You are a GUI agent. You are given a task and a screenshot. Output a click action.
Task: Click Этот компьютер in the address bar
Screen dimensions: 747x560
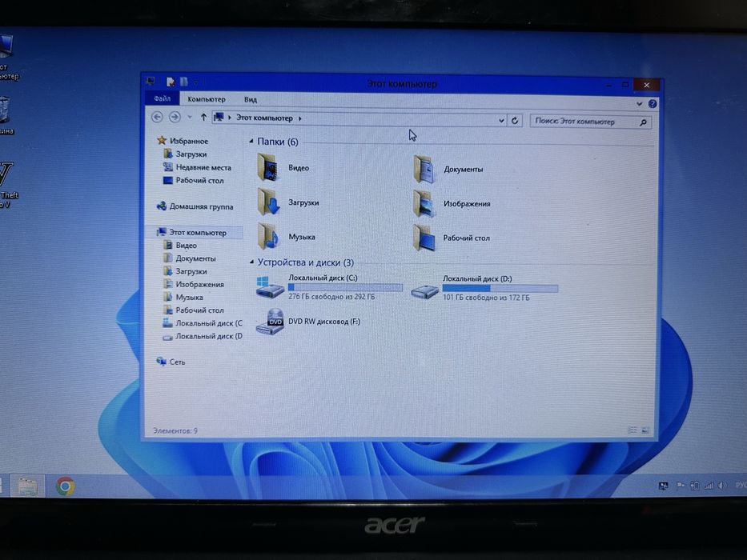click(x=264, y=118)
